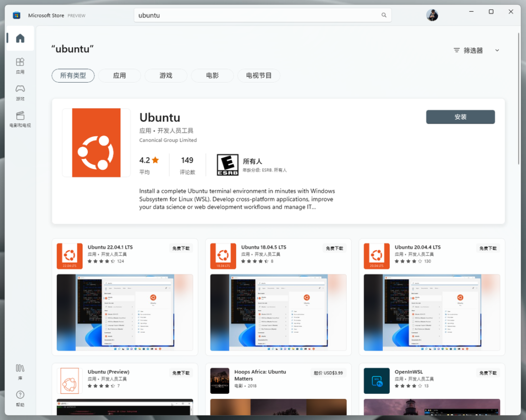Open the filter chevron arrow

tap(497, 50)
